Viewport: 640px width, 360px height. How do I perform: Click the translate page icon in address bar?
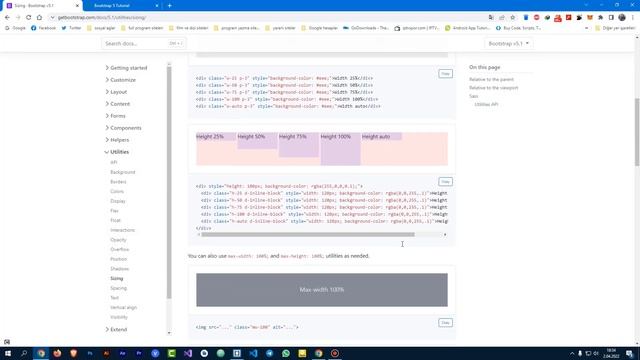(491, 18)
